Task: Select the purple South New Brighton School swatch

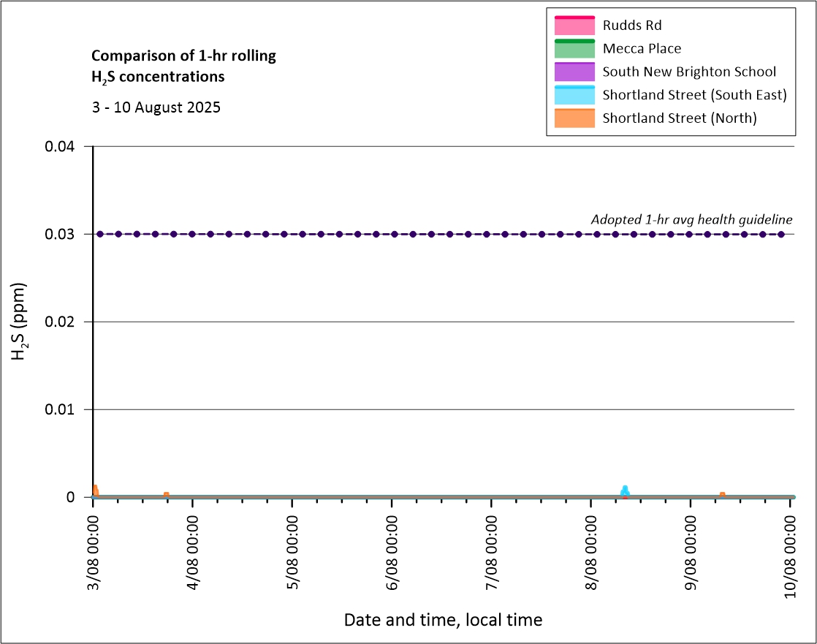Action: pos(574,72)
